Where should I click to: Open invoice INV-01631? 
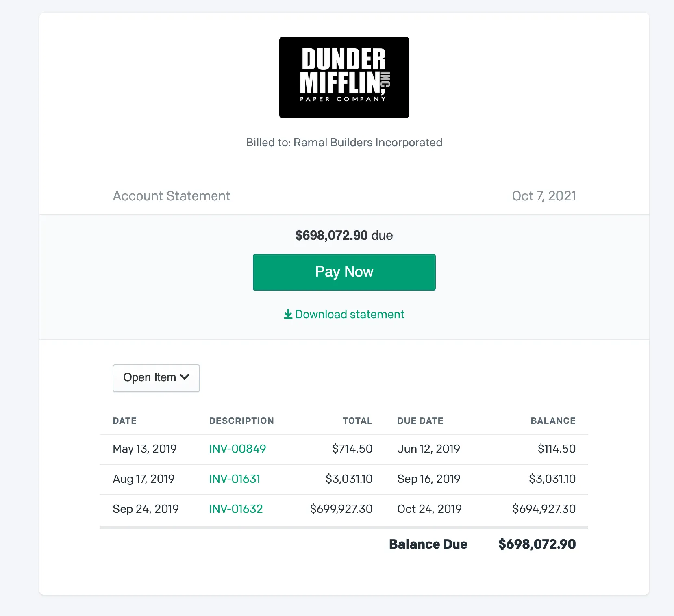coord(235,479)
